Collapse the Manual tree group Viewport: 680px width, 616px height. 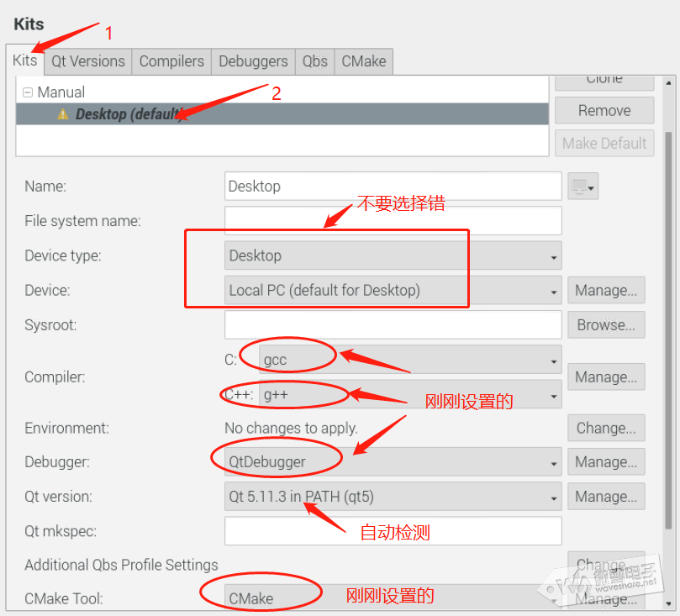[x=28, y=92]
